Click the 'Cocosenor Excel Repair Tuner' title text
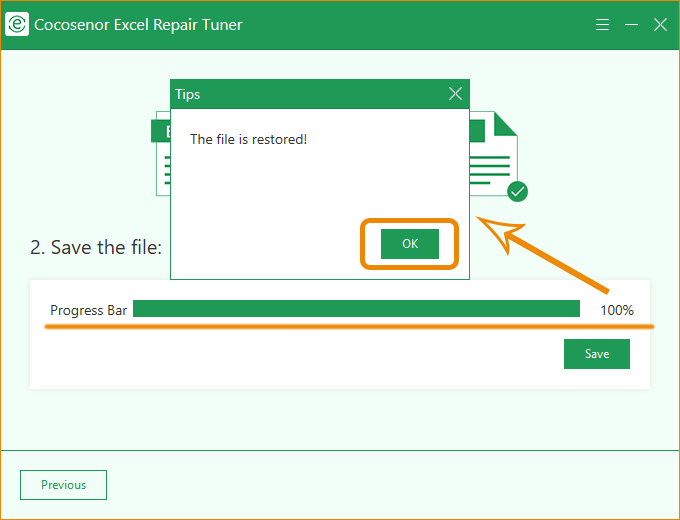Viewport: 680px width, 520px height. (138, 25)
